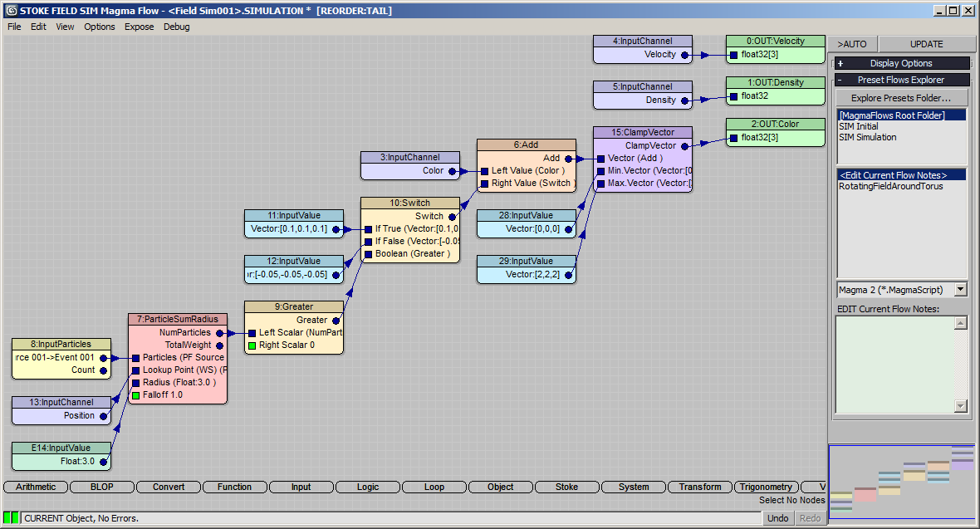Open the Edit menu
This screenshot has height=529, width=980.
(38, 27)
